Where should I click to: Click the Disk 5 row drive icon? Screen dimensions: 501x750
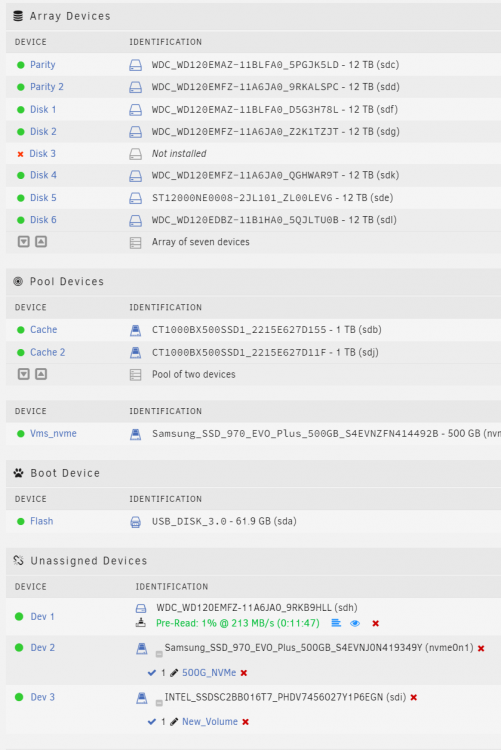point(136,198)
